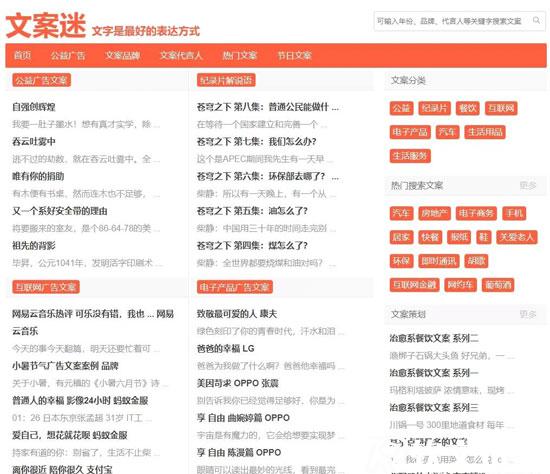Open the 文案品牌 navigation tab

pyautogui.click(x=123, y=55)
